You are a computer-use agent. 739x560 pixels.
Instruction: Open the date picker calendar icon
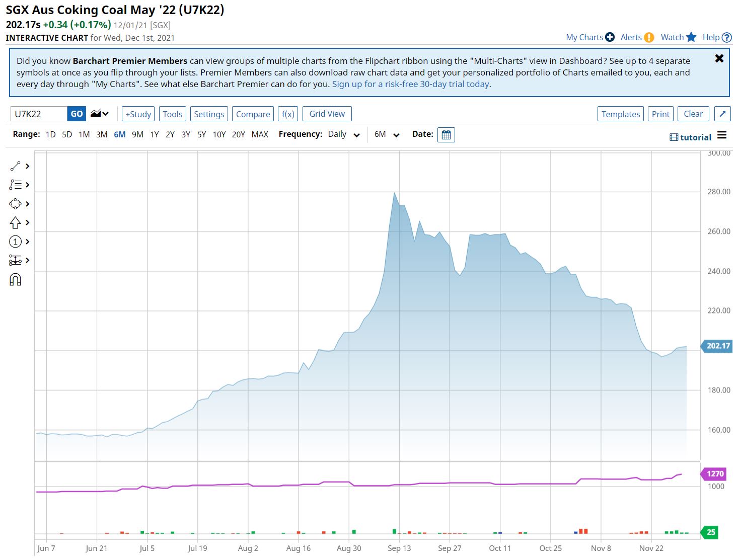pos(446,135)
